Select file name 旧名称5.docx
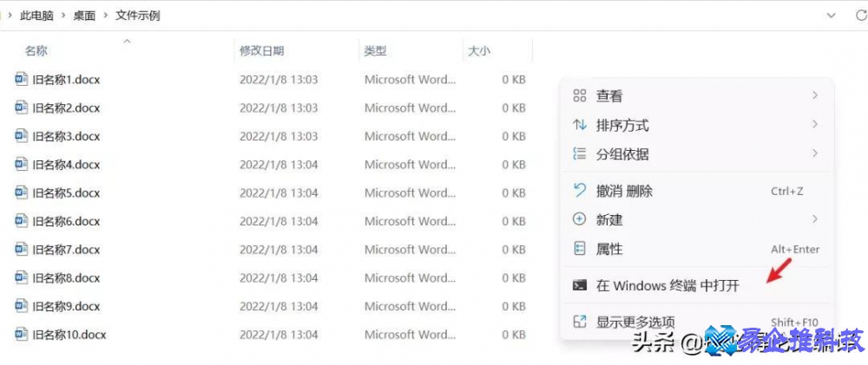The height and width of the screenshot is (365, 868). (66, 192)
